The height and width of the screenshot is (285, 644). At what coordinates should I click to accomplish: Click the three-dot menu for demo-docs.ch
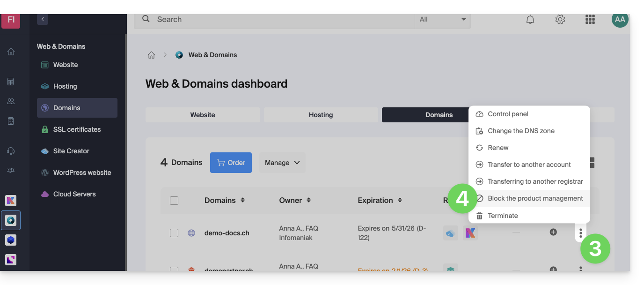(580, 232)
